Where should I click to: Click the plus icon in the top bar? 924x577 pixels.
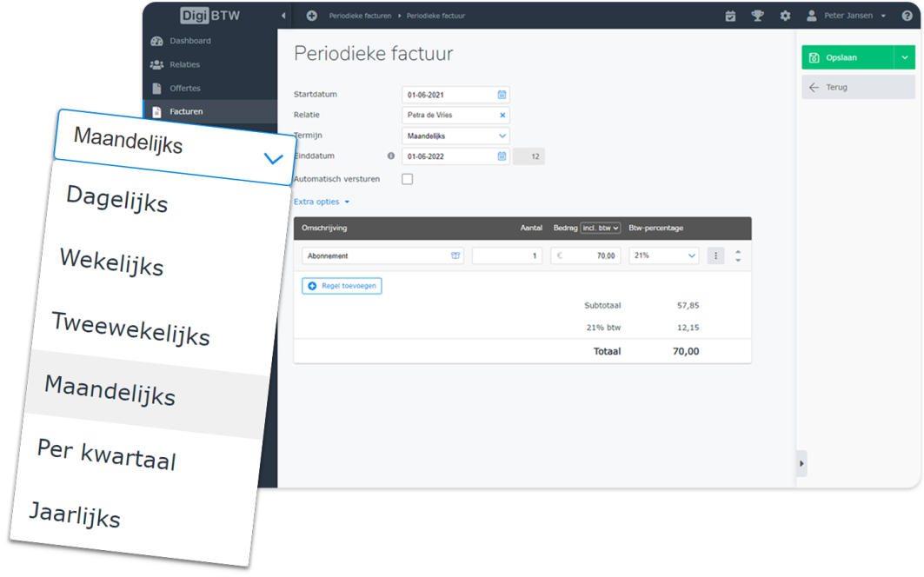pyautogui.click(x=312, y=16)
